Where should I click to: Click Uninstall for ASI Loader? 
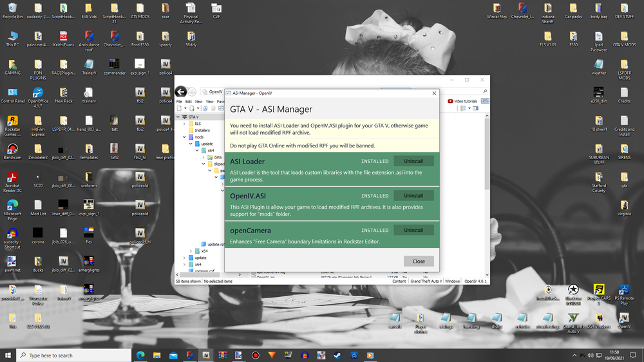click(413, 161)
